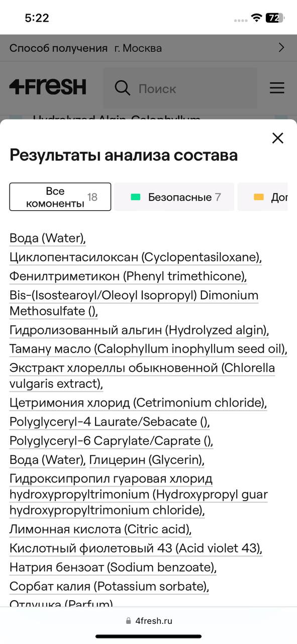Tap the Wi-Fi status bar icon
The image size is (297, 644).
coord(256,18)
